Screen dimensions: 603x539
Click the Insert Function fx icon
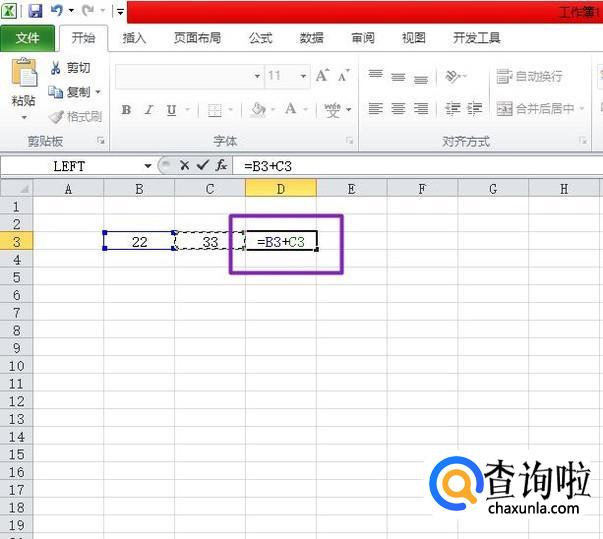(x=221, y=166)
